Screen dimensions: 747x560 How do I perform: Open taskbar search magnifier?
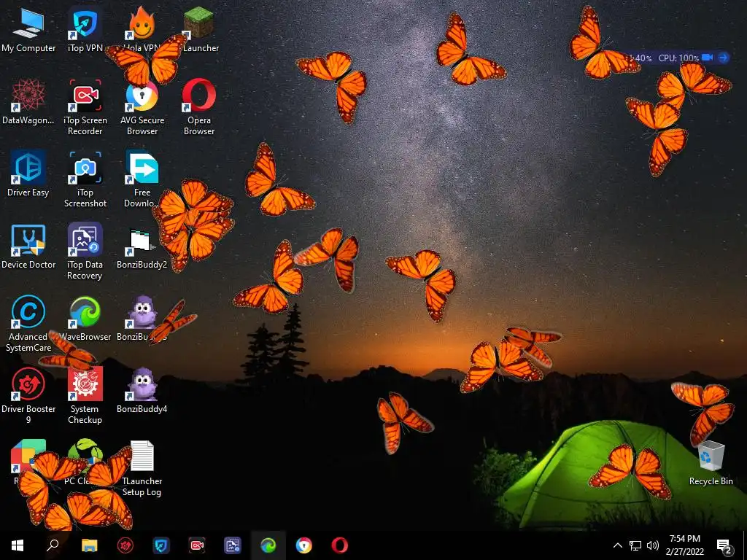click(53, 545)
